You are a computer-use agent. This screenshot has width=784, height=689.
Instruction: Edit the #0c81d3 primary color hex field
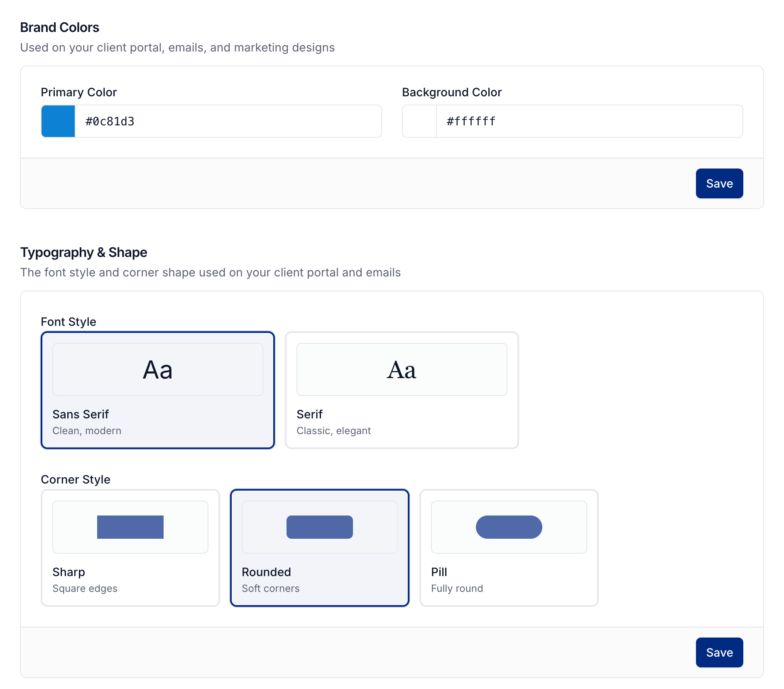(228, 121)
